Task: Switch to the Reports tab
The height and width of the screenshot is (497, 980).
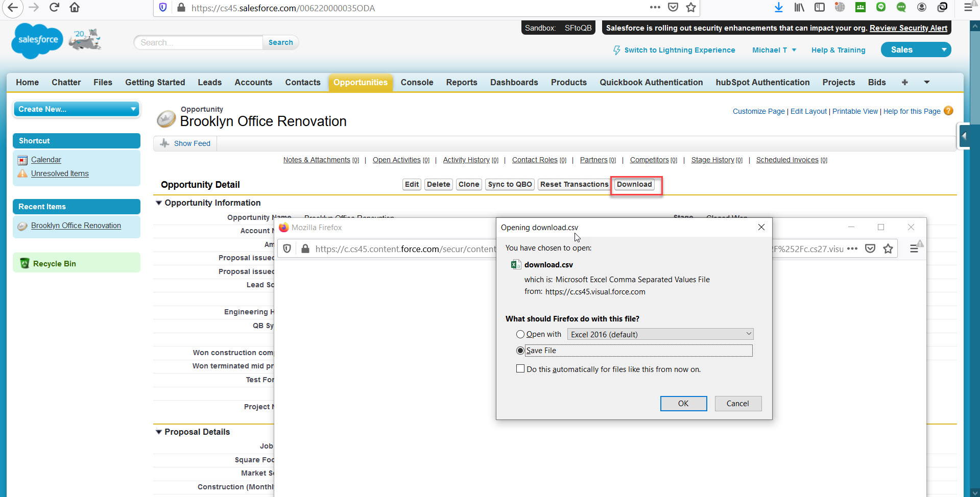Action: [462, 82]
